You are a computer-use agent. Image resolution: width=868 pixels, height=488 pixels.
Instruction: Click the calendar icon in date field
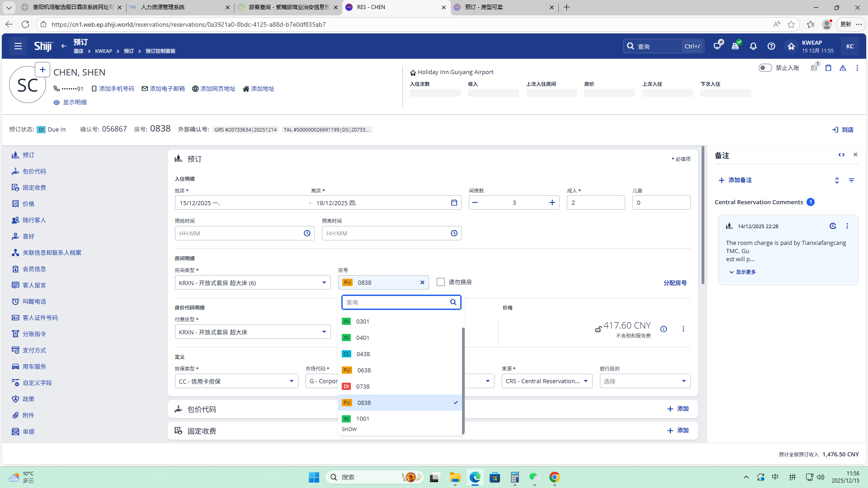click(x=454, y=202)
